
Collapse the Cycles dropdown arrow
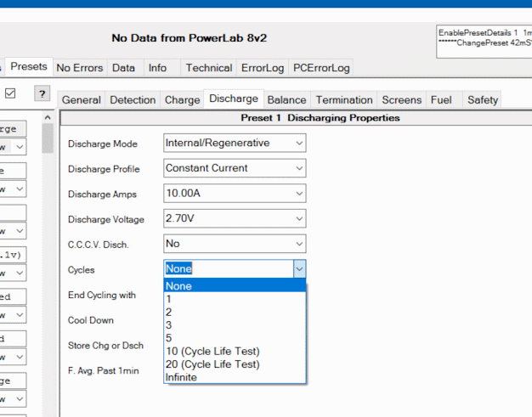[298, 268]
